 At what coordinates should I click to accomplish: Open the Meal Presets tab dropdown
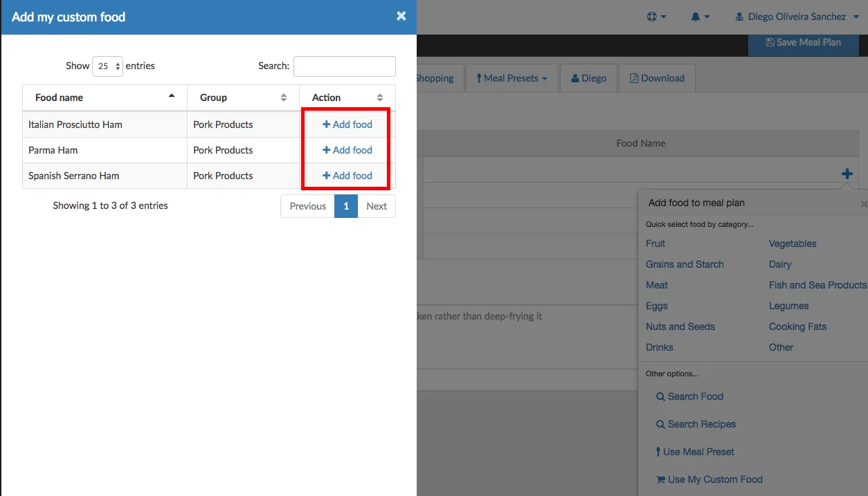512,78
